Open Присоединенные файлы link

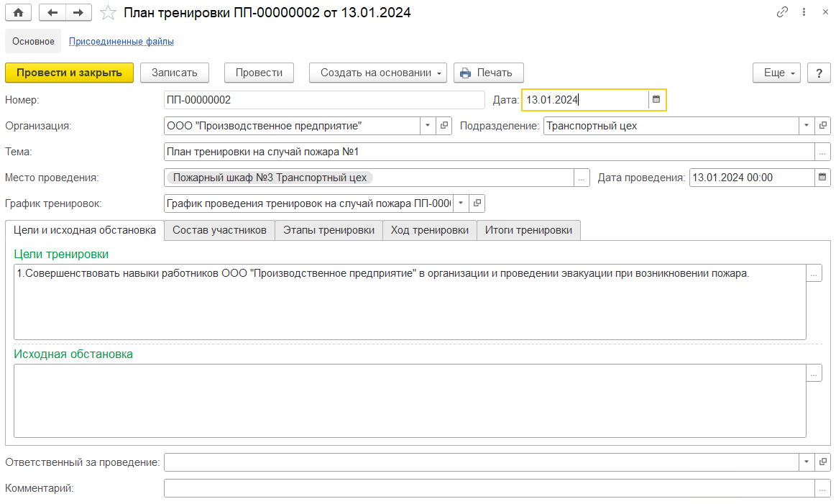121,42
